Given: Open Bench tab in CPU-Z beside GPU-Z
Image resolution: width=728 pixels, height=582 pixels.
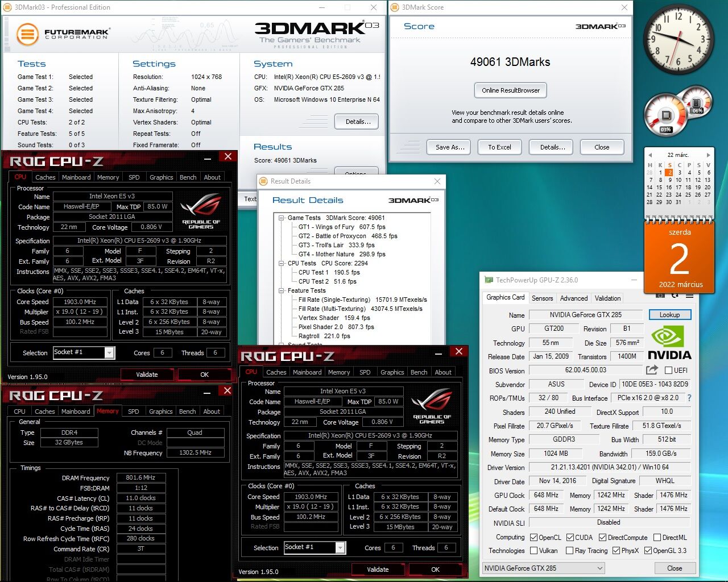Looking at the screenshot, I should pos(419,372).
